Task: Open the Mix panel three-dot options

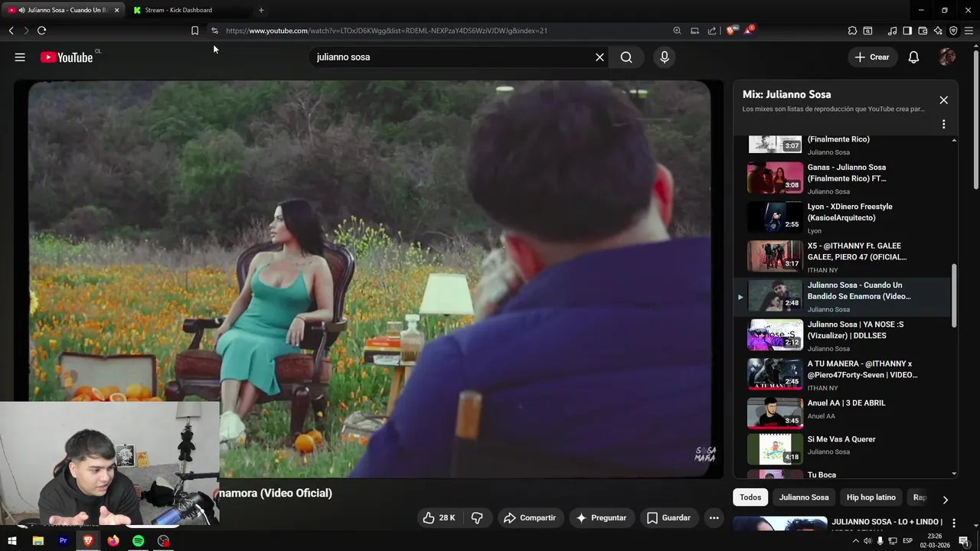Action: pyautogui.click(x=943, y=124)
